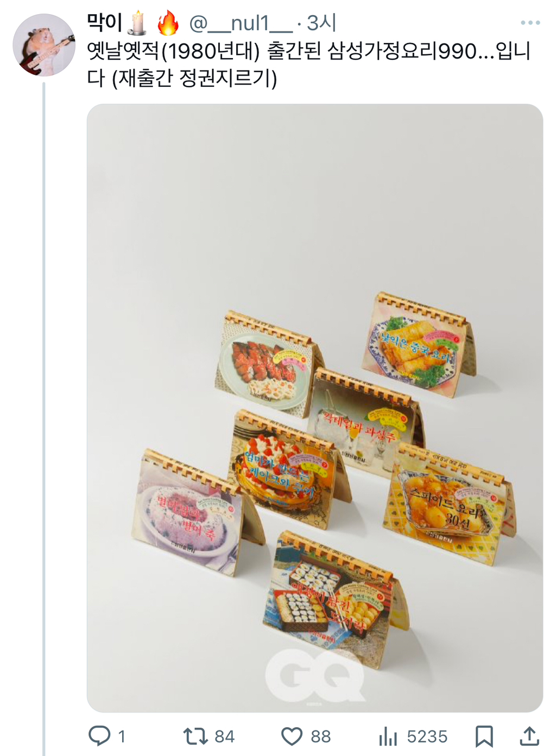The height and width of the screenshot is (756, 556).
Task: Open the three-dot more options menu
Action: pos(530,23)
